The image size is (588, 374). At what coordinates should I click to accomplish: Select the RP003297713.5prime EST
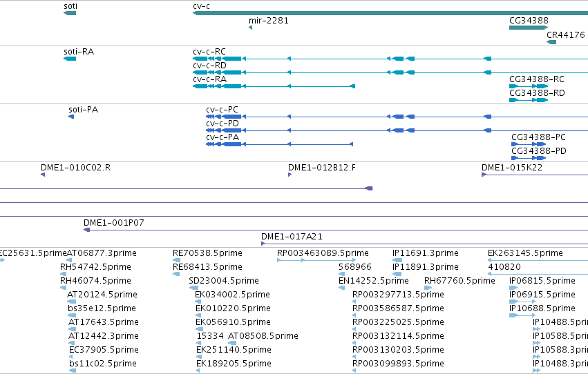[354, 302]
